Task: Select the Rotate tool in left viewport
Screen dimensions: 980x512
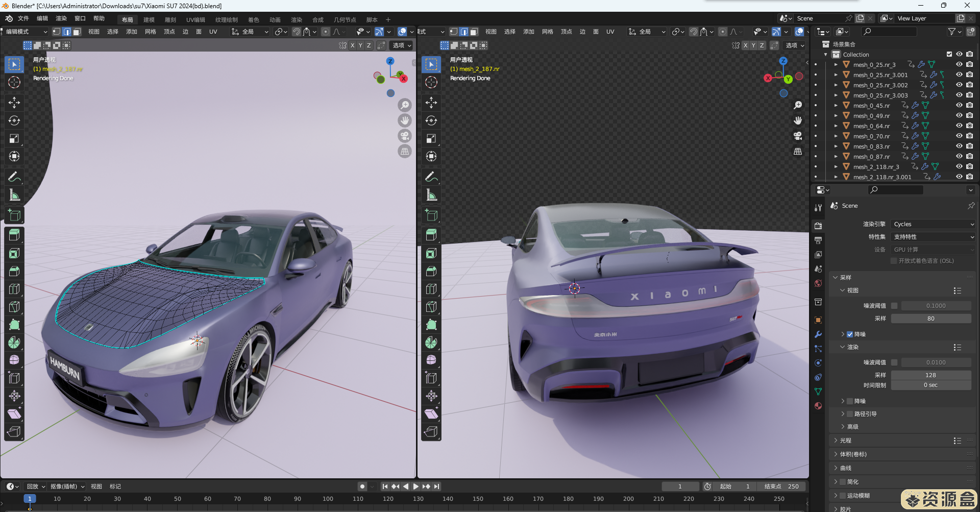Action: (14, 120)
